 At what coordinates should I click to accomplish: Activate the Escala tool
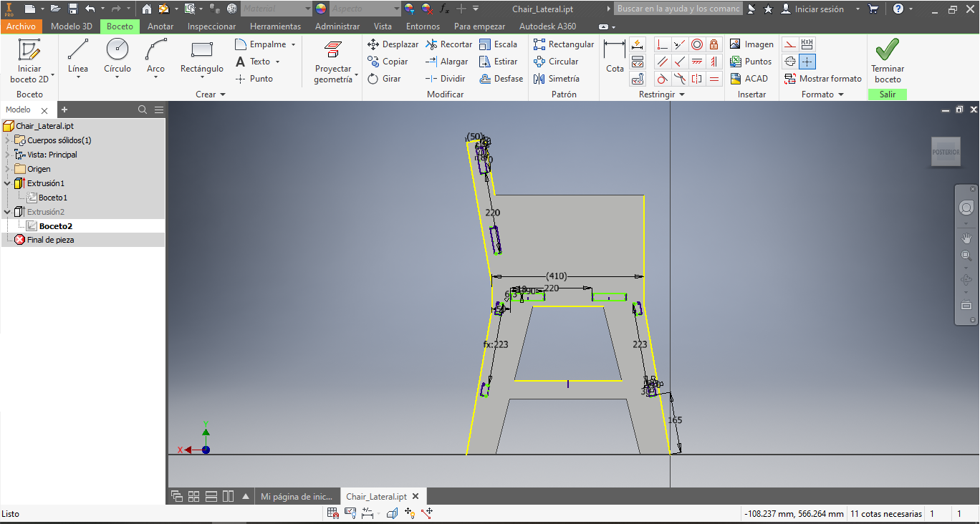pyautogui.click(x=498, y=44)
